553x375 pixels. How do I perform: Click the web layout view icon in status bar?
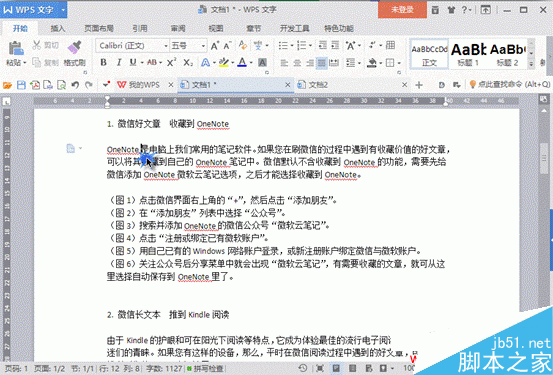[x=369, y=368]
